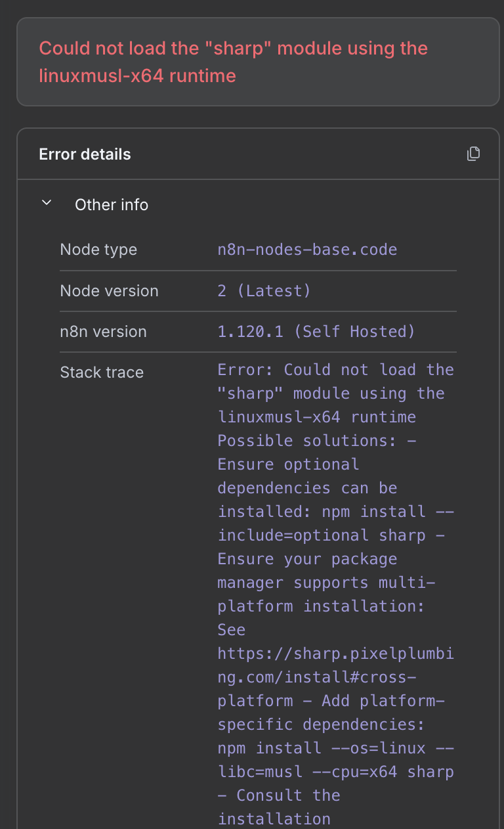Screen dimensions: 504x829
Task: Click the chevron next to Other info
Action: [x=46, y=203]
